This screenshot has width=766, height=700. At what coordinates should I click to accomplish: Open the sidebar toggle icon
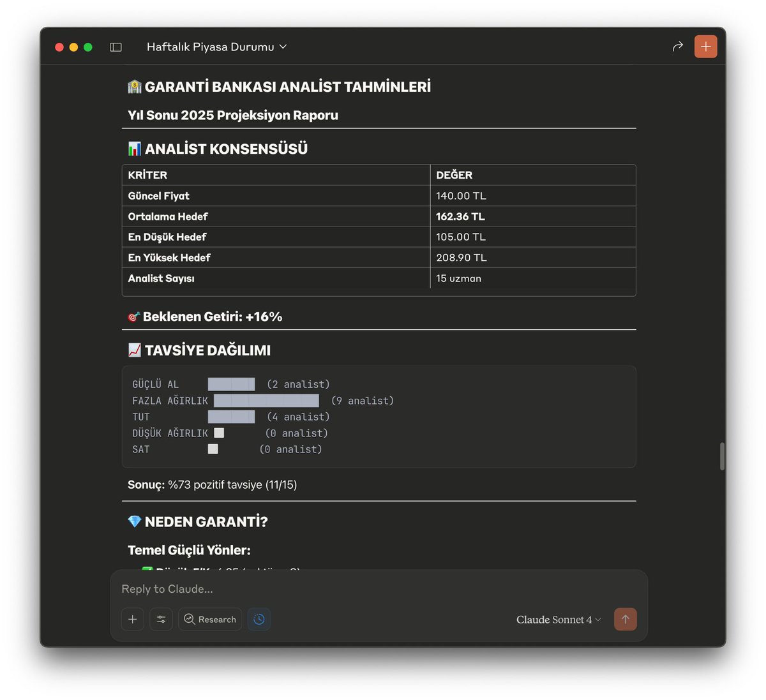(x=116, y=47)
